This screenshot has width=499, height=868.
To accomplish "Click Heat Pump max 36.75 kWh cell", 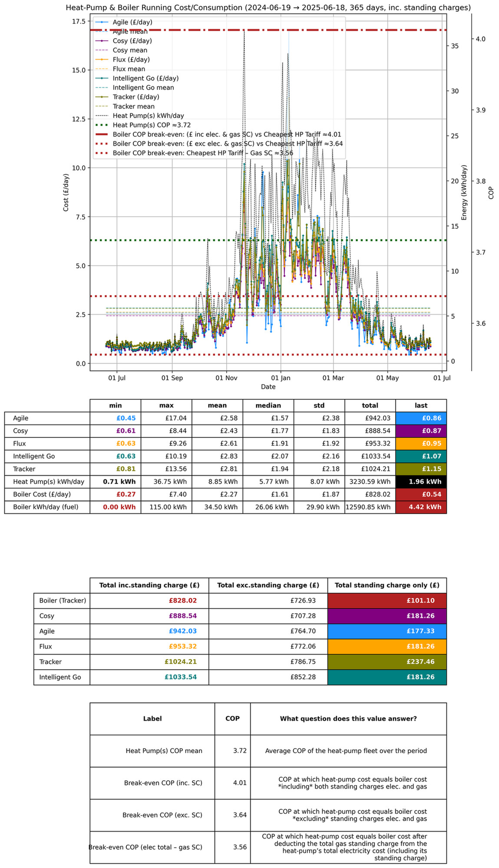I will [x=166, y=482].
